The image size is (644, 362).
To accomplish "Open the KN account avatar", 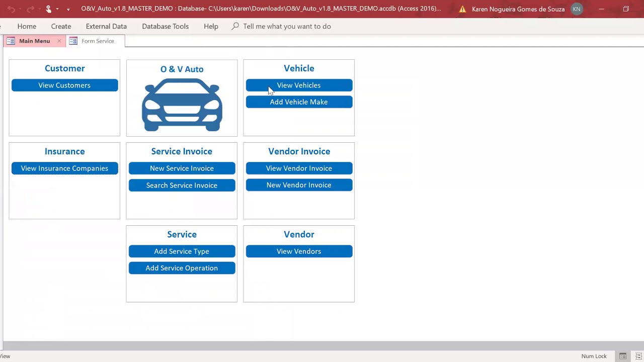I will pyautogui.click(x=577, y=9).
